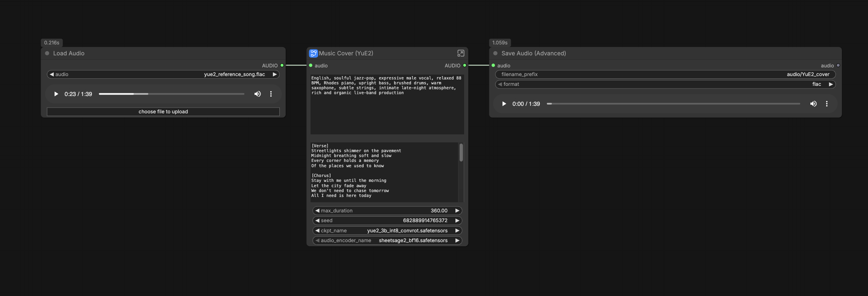Play the Load Audio reference song
868x296 pixels.
click(56, 94)
